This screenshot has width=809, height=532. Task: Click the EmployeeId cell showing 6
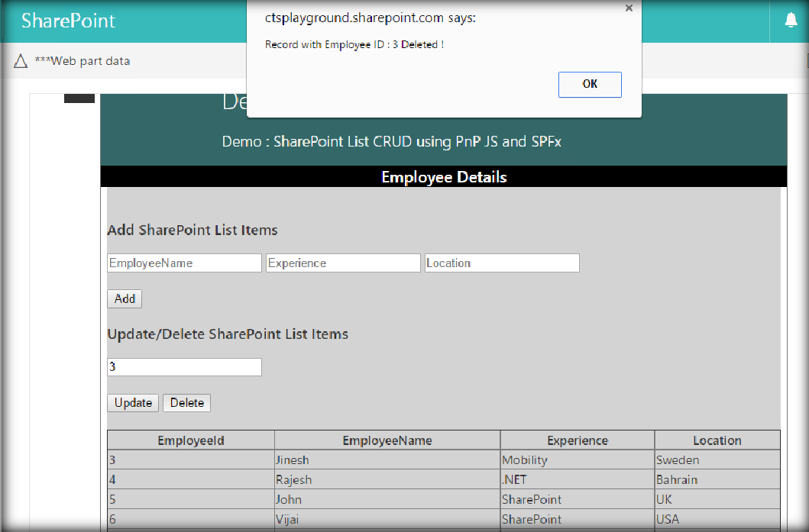(191, 520)
